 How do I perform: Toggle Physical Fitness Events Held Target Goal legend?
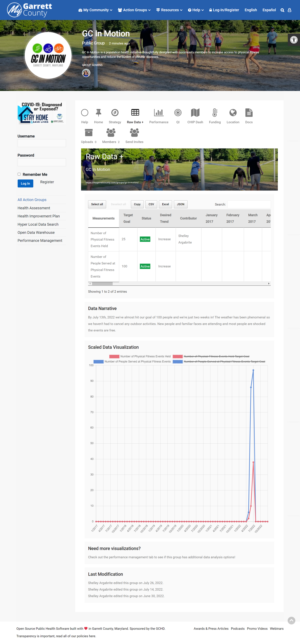tap(211, 356)
